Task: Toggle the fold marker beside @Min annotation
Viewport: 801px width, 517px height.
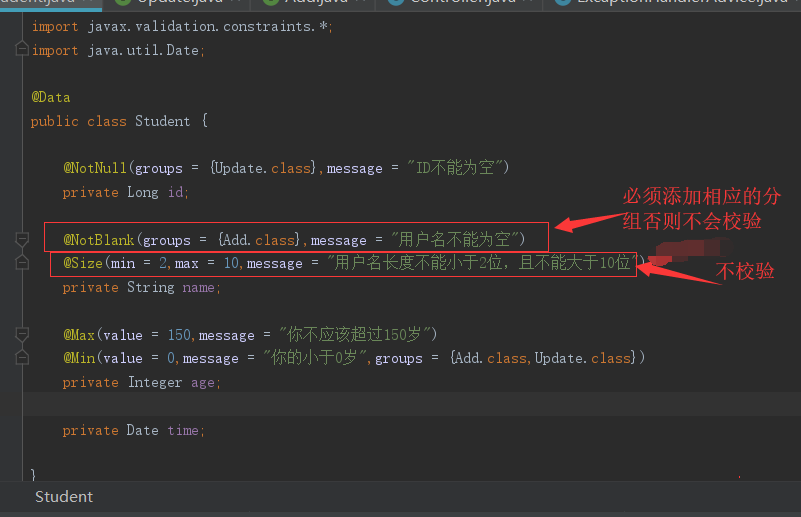Action: pos(22,357)
